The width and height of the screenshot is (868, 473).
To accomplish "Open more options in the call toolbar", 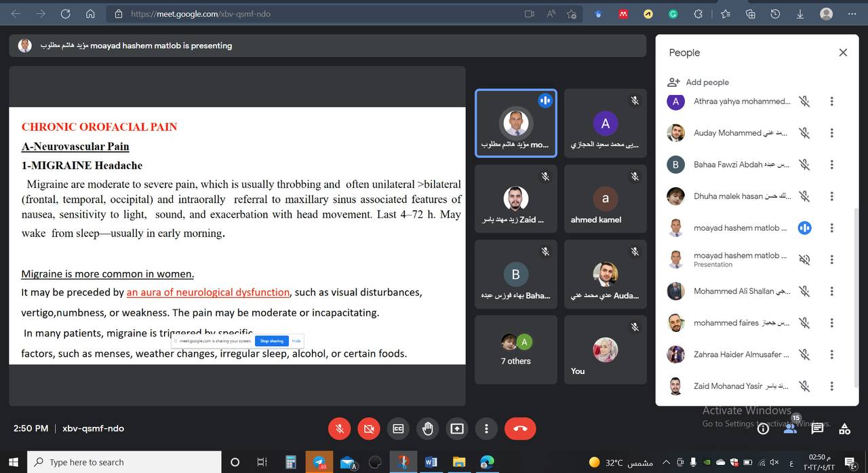I will click(x=486, y=428).
